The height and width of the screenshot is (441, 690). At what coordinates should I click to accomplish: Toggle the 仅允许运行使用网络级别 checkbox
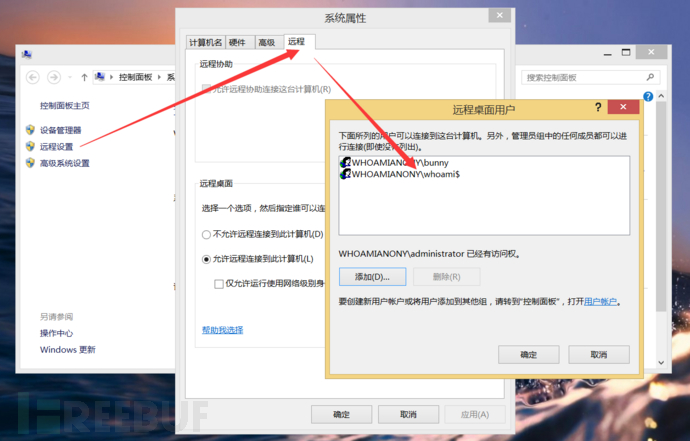pyautogui.click(x=219, y=284)
